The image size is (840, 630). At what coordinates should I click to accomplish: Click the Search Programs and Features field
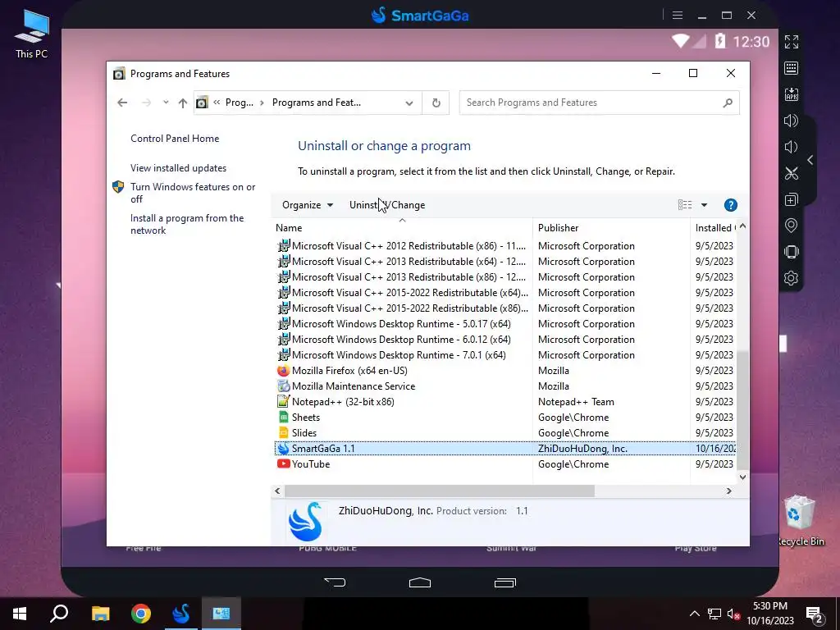599,103
